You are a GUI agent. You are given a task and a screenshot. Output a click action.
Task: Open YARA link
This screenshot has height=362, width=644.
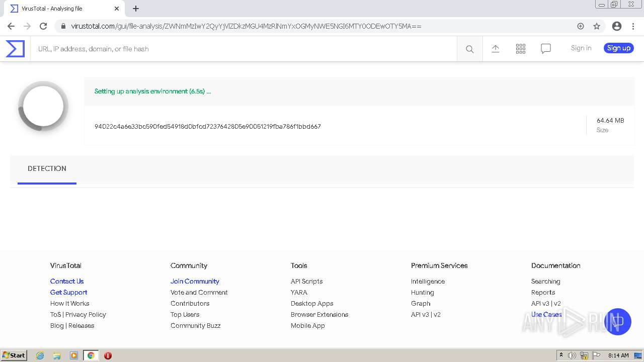pos(299,293)
